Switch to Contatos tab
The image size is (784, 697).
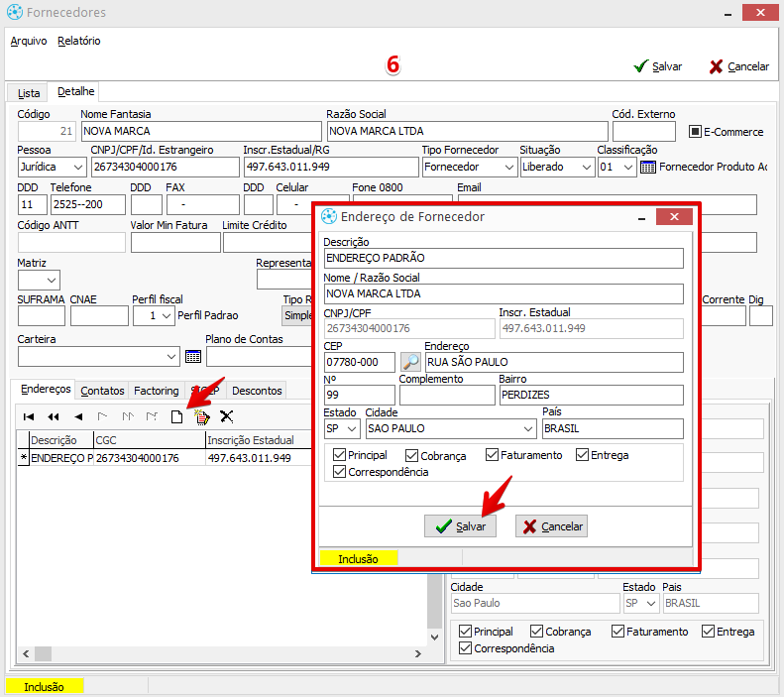pos(102,391)
